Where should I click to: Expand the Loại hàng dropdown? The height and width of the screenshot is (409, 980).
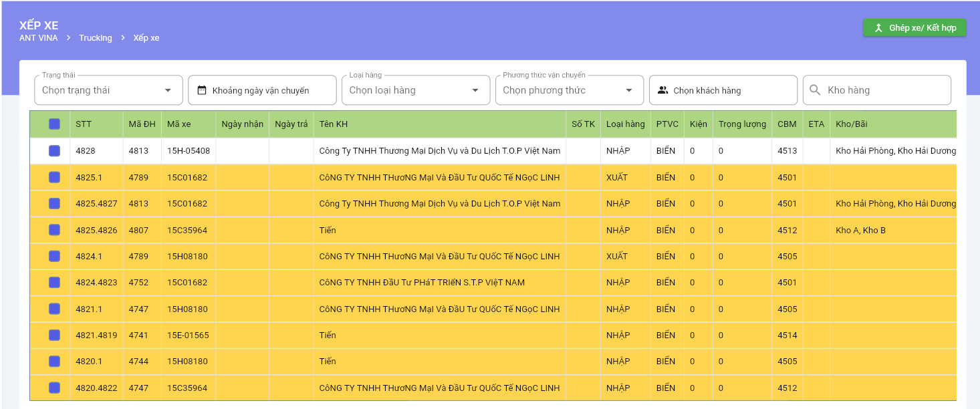(415, 90)
